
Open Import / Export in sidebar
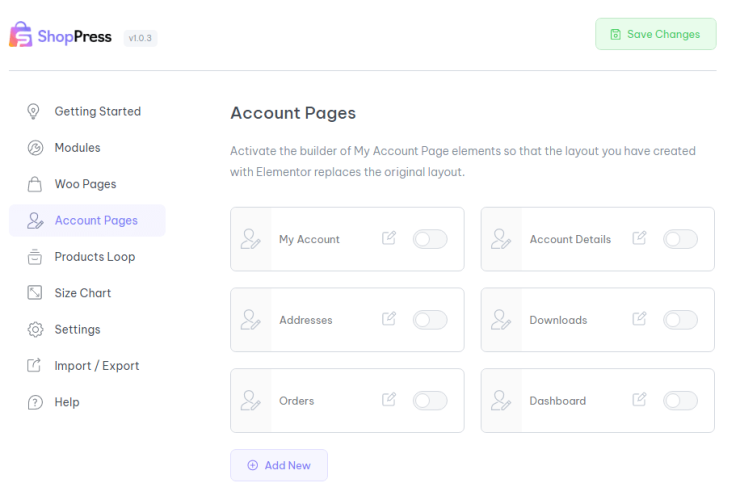(x=87, y=366)
